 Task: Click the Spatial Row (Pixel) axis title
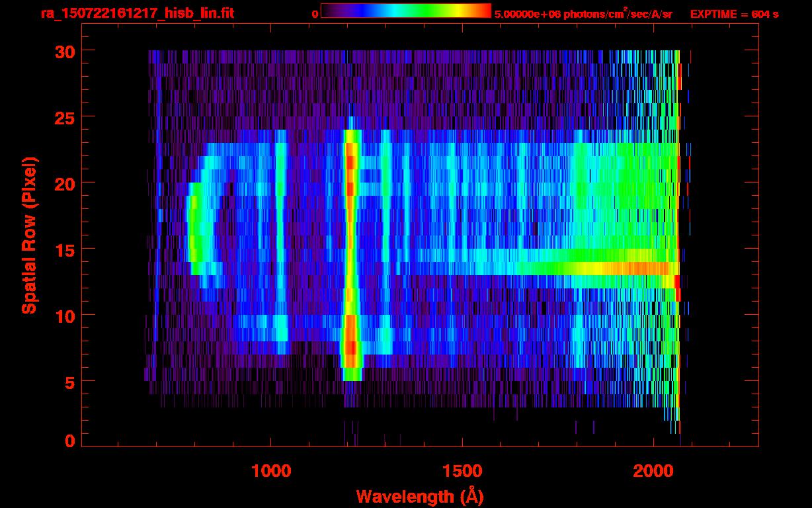pos(29,235)
